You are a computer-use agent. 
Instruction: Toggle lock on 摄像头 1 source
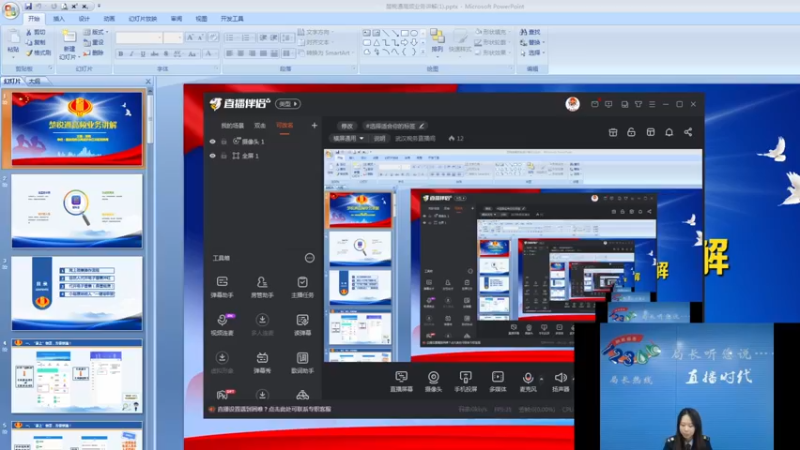tap(223, 141)
